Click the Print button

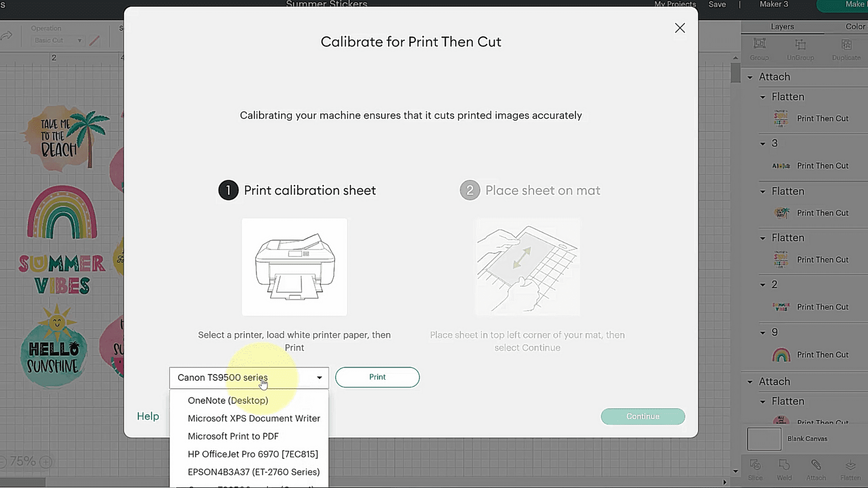(377, 377)
